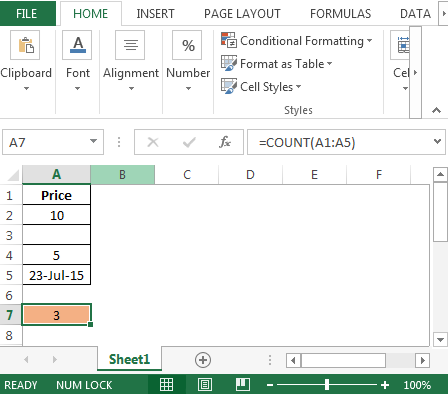Select row 3 header
This screenshot has width=448, height=394.
click(10, 235)
